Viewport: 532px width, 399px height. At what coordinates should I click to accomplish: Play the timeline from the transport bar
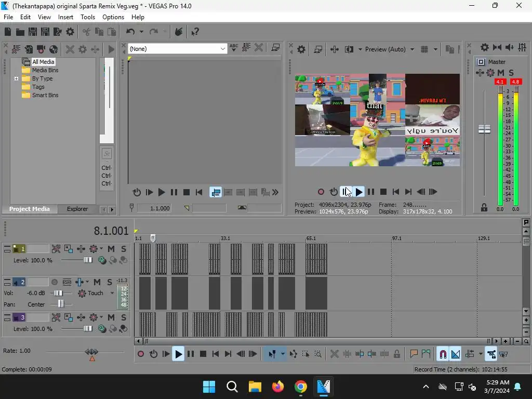[178, 354]
